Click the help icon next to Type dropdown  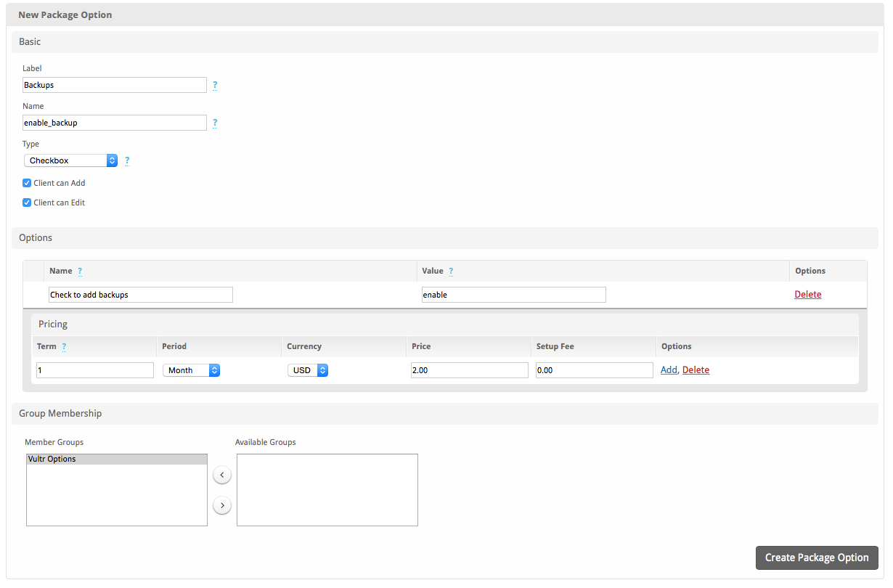127,160
